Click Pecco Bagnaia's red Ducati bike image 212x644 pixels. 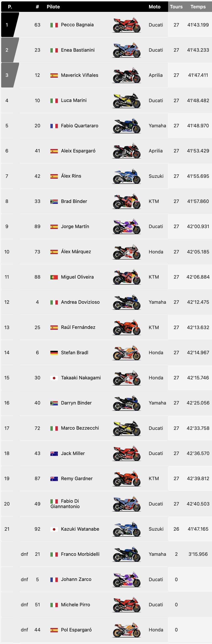click(127, 25)
